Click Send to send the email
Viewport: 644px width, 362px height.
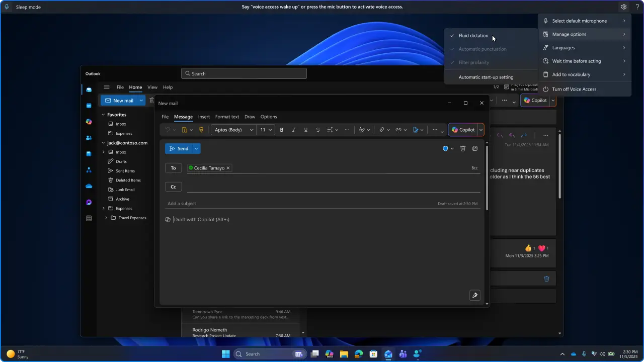coord(180,148)
